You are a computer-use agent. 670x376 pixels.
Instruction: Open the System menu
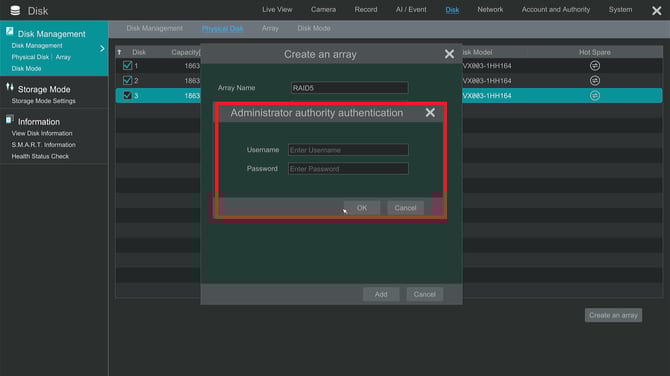pyautogui.click(x=620, y=9)
